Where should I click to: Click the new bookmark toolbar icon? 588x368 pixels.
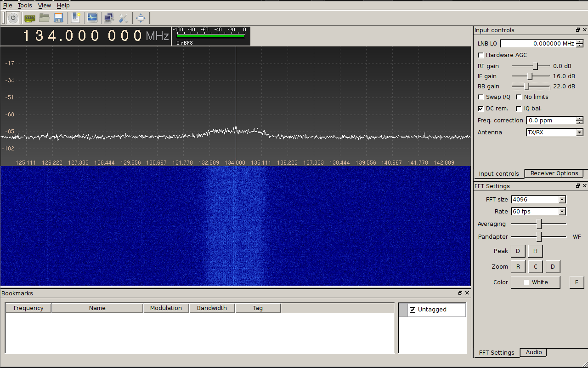(x=76, y=18)
